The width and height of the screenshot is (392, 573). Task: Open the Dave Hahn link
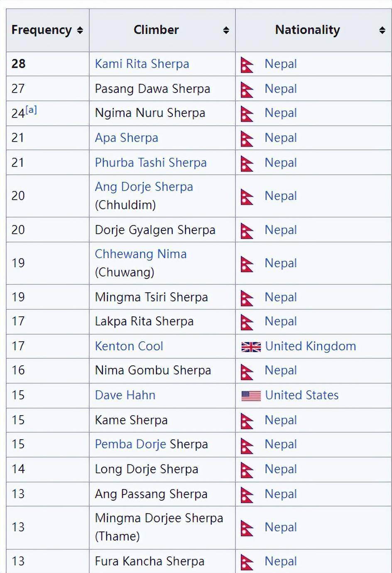(x=125, y=395)
